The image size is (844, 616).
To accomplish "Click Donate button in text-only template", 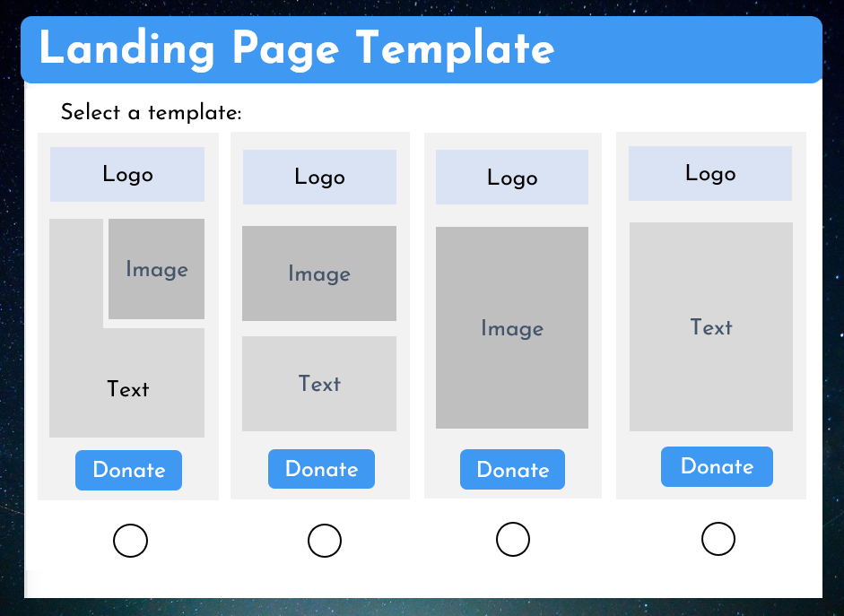I will pyautogui.click(x=717, y=466).
